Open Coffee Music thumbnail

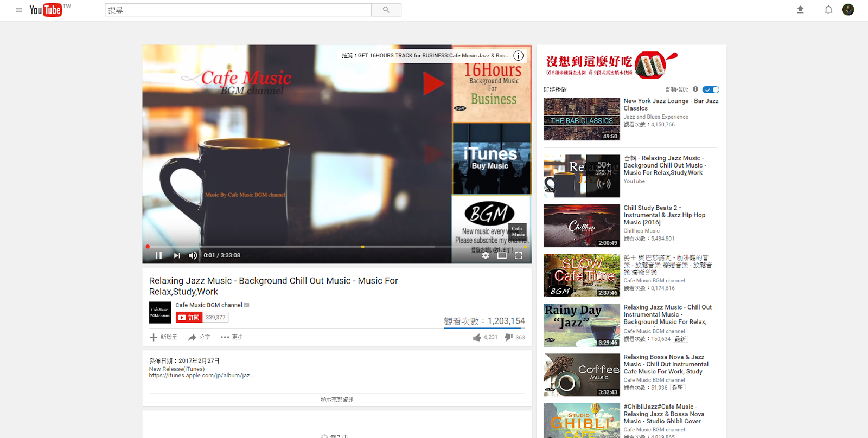coord(582,375)
